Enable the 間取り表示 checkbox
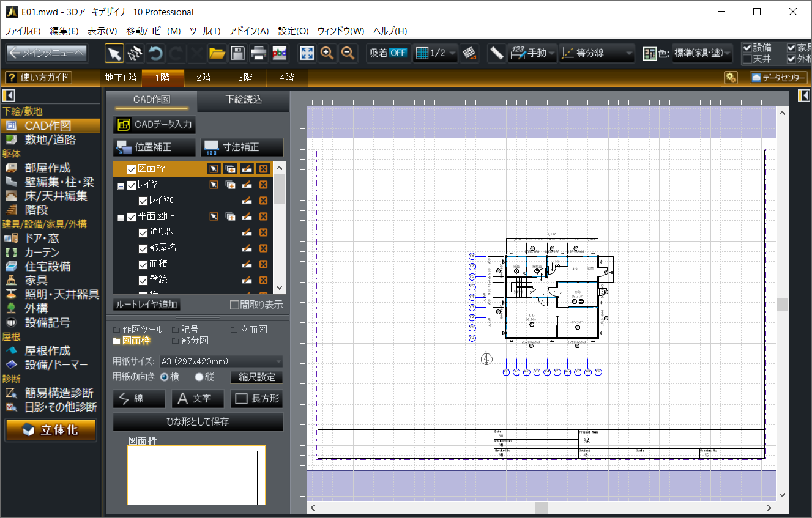This screenshot has height=518, width=812. [x=234, y=305]
